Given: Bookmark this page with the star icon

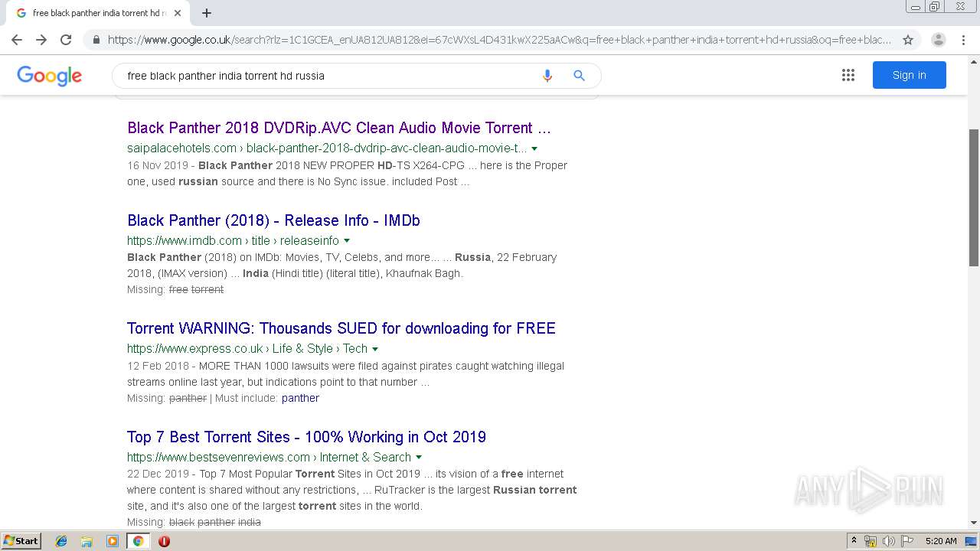Looking at the screenshot, I should click(x=908, y=40).
